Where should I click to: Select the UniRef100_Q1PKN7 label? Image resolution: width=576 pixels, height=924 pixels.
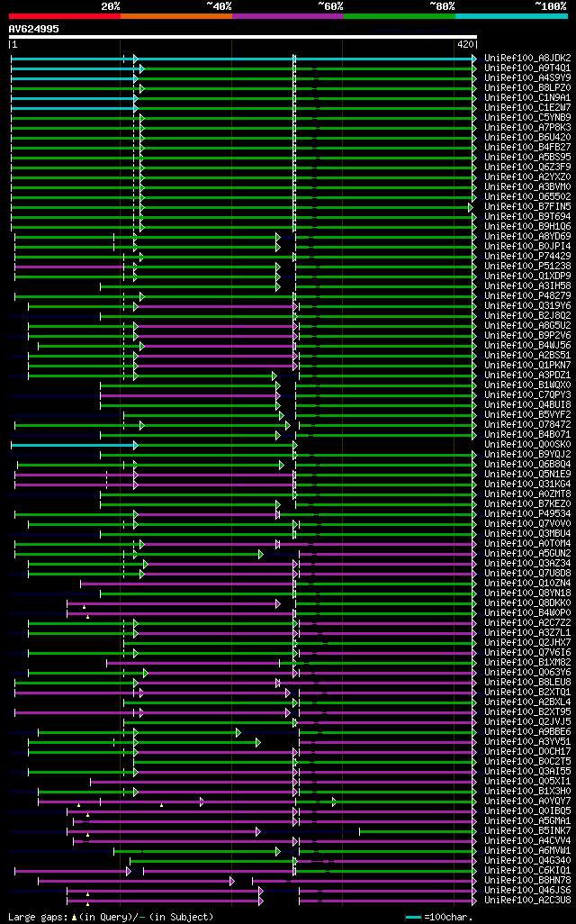[527, 366]
